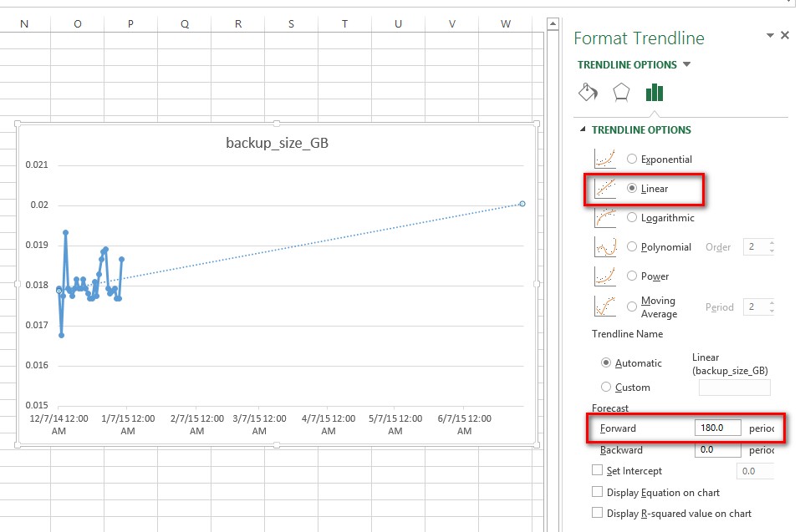Enable the Set Intercept checkbox

[x=597, y=470]
